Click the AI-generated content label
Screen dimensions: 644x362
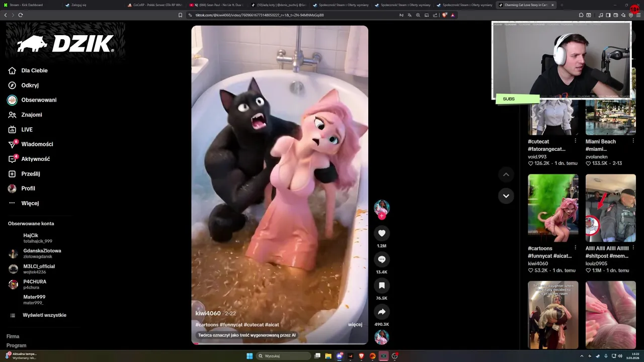(247, 335)
